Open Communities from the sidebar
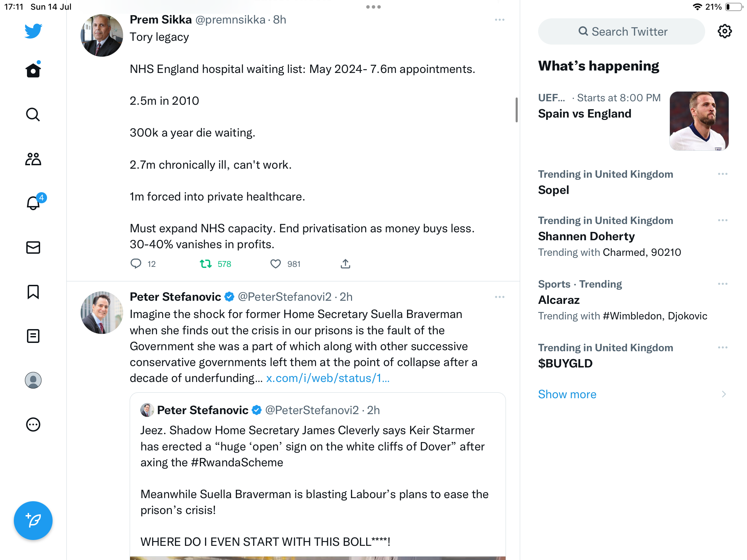 pyautogui.click(x=33, y=159)
